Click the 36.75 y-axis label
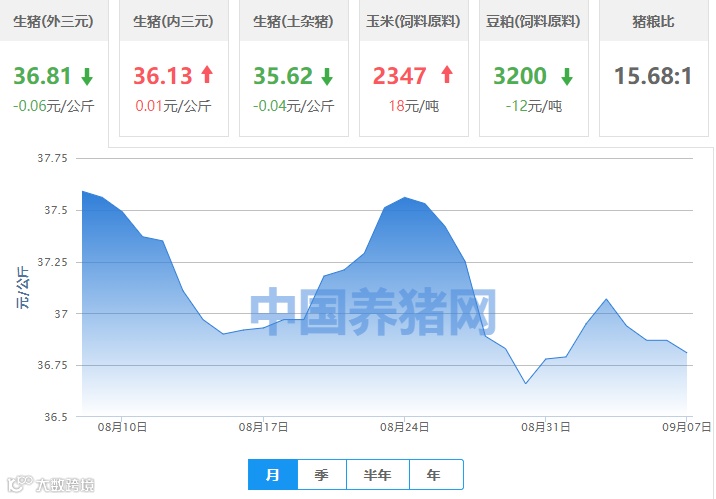Viewport: 716px width, 499px height. (x=52, y=365)
